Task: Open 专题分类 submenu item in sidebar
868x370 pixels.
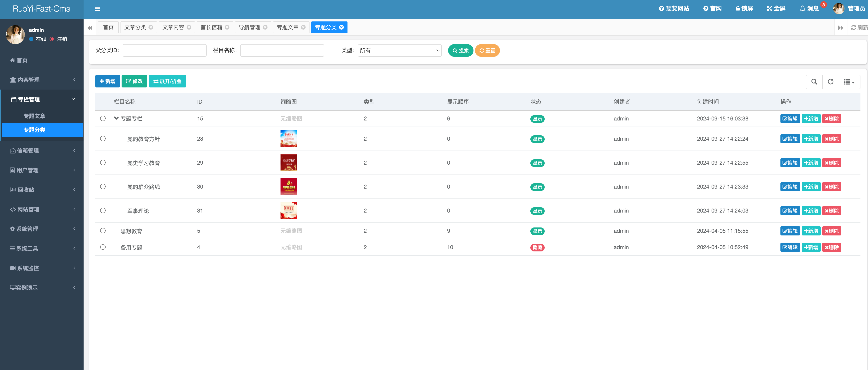Action: [42, 130]
